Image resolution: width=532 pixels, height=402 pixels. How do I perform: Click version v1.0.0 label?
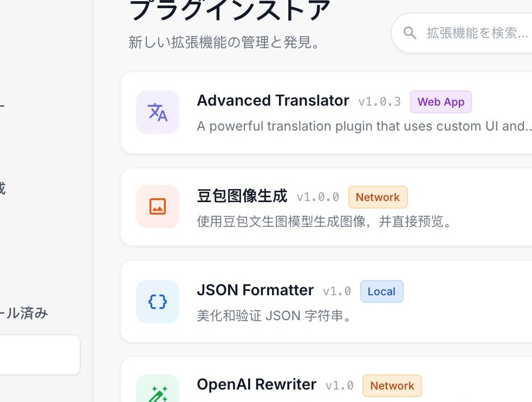pyautogui.click(x=317, y=197)
